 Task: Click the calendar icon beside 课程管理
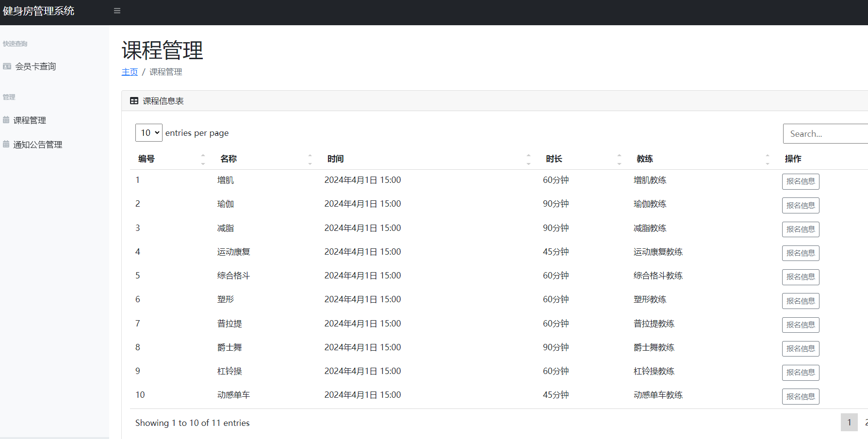pos(6,120)
